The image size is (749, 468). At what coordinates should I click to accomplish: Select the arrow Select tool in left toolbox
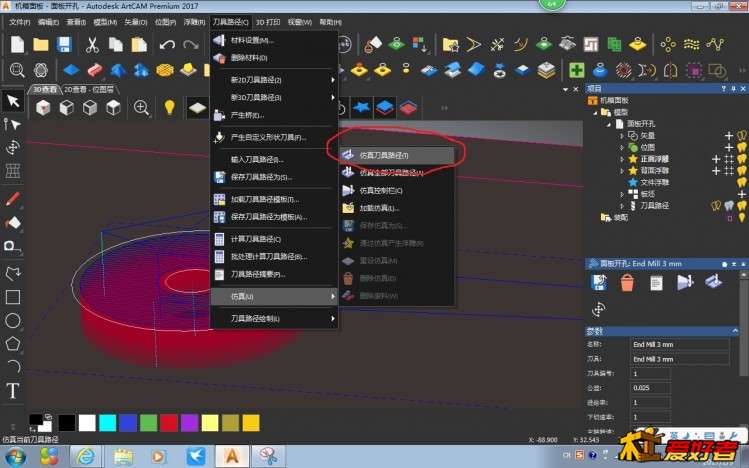[x=13, y=101]
